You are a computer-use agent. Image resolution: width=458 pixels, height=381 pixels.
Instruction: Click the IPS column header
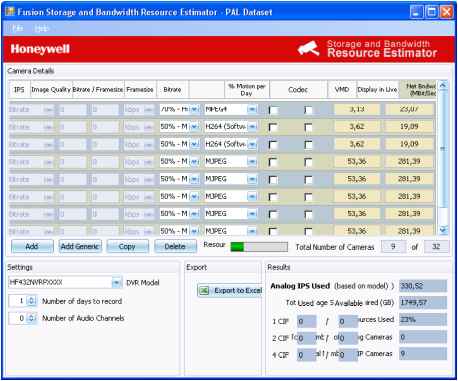tap(19, 89)
